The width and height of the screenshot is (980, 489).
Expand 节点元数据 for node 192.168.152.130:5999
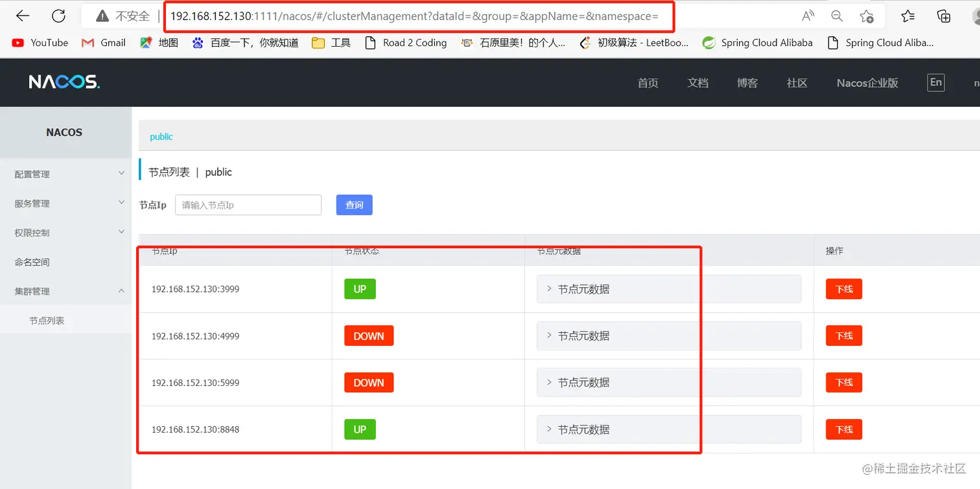click(x=669, y=382)
